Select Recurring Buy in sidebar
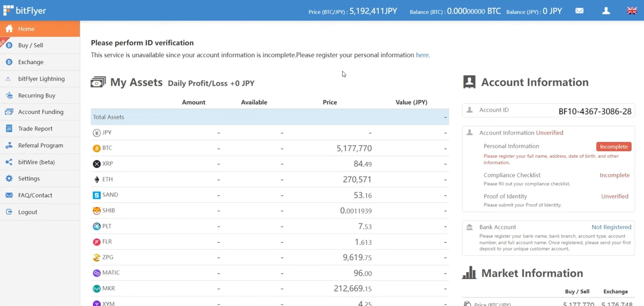 pyautogui.click(x=40, y=95)
